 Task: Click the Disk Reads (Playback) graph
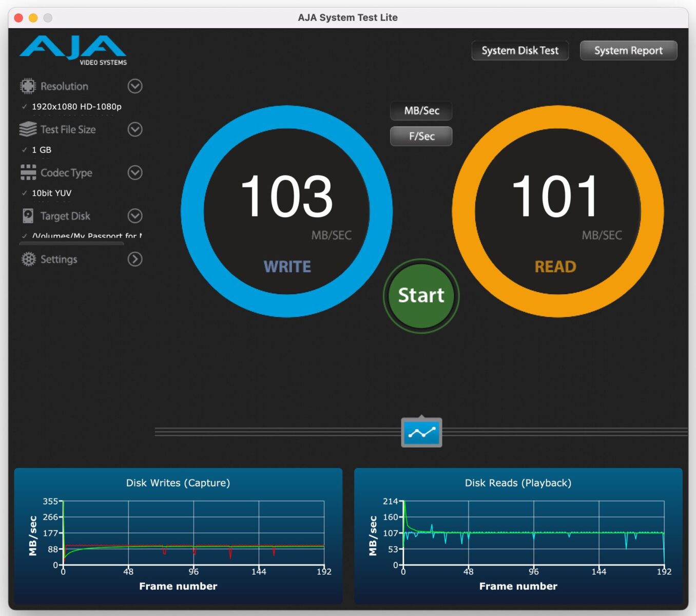(518, 535)
